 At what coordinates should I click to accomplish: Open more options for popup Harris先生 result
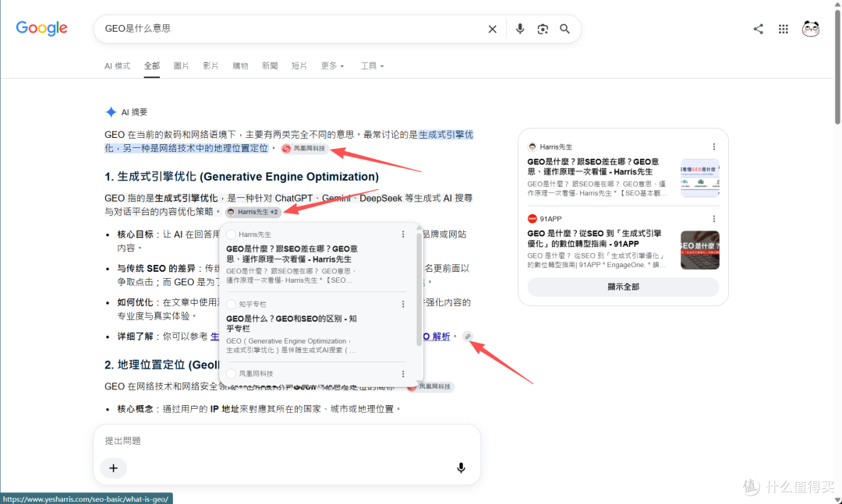pos(403,234)
